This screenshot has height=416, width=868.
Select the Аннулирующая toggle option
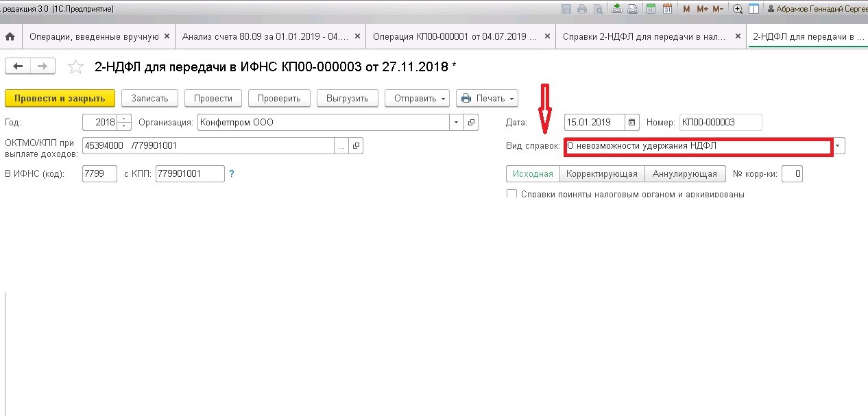click(685, 174)
